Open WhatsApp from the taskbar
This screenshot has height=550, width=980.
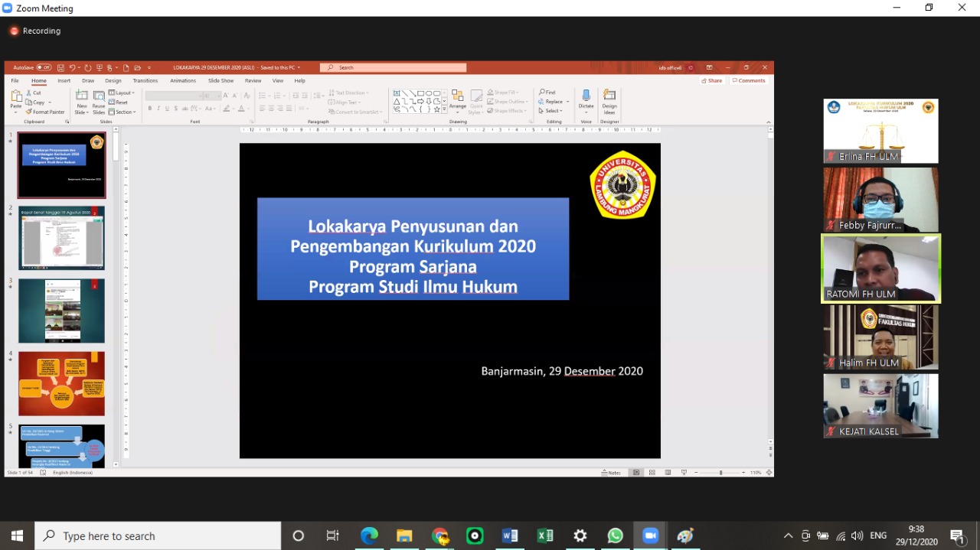coord(616,535)
